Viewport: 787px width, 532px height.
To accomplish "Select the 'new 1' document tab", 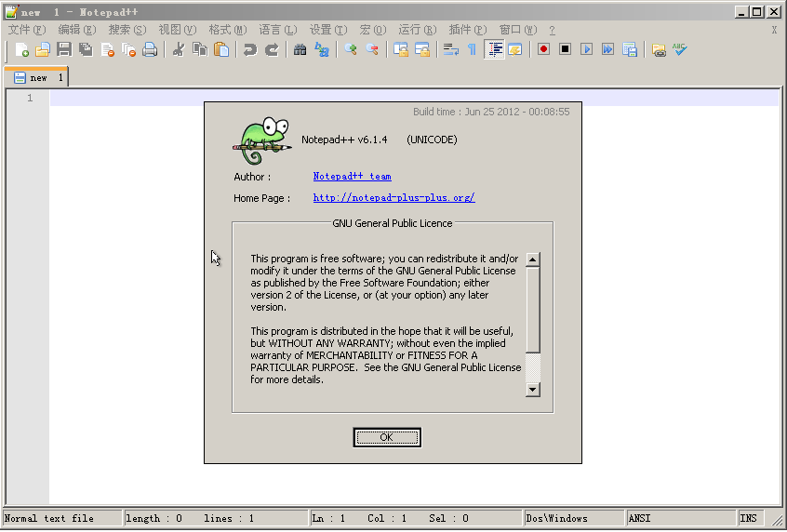I will (x=36, y=77).
